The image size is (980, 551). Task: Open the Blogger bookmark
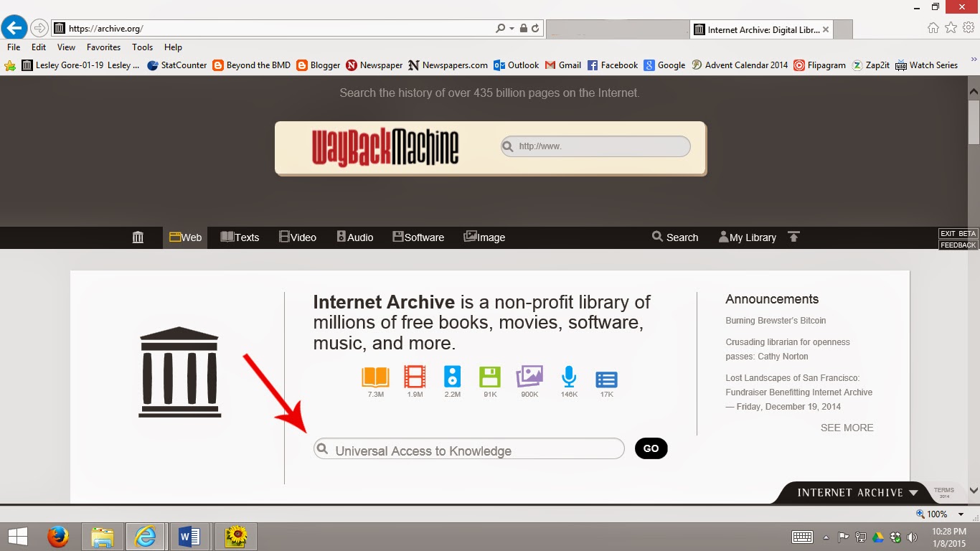point(319,65)
